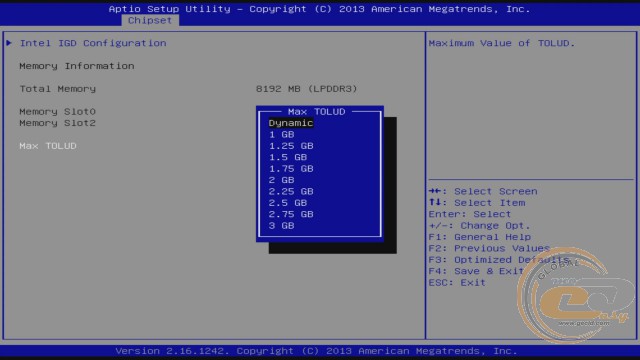Open Intel IGD Configuration entry
The width and height of the screenshot is (640, 360).
(x=93, y=43)
